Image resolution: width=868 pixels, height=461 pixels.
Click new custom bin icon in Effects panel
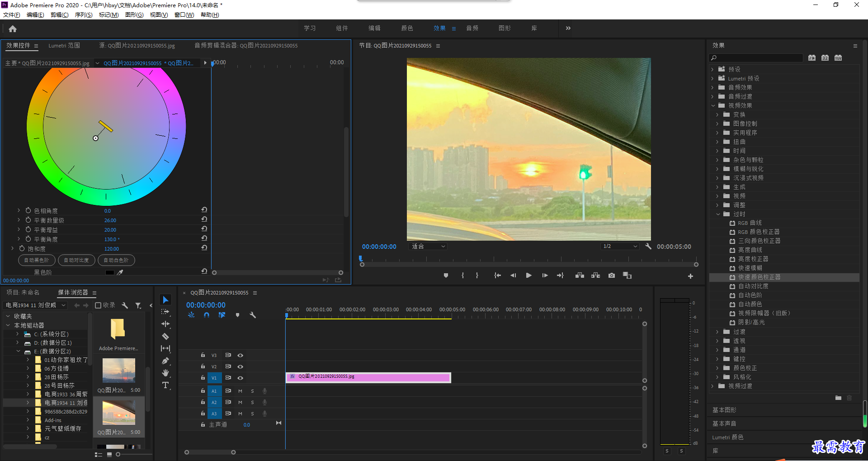(x=838, y=398)
